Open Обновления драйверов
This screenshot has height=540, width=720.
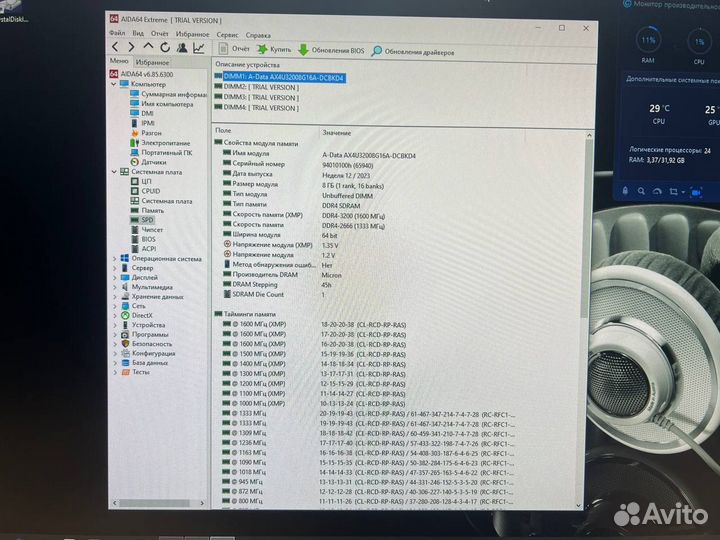(413, 51)
